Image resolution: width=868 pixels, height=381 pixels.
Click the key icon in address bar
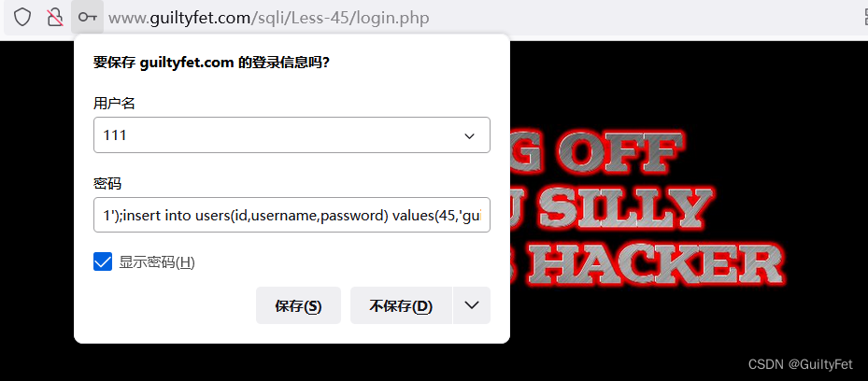(x=88, y=18)
